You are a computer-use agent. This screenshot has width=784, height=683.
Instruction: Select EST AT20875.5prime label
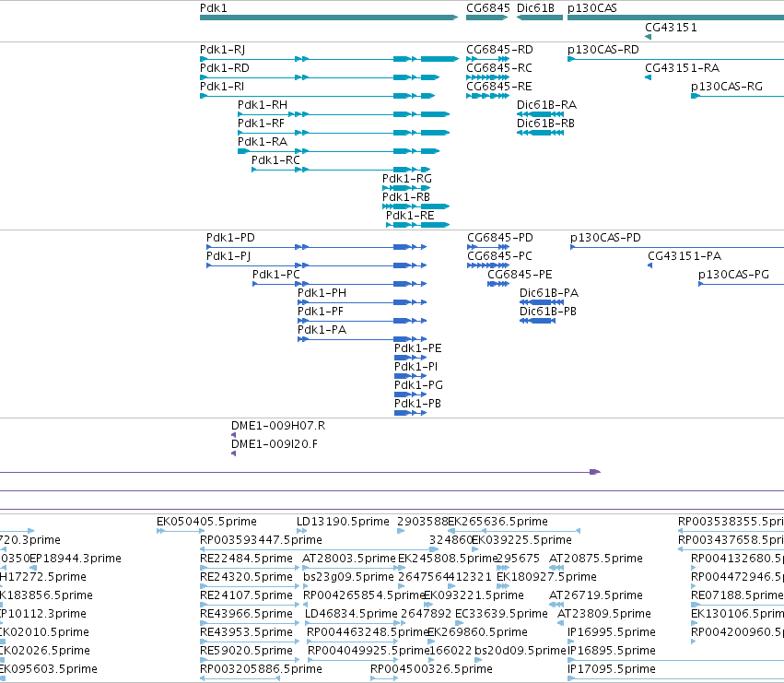tap(596, 559)
